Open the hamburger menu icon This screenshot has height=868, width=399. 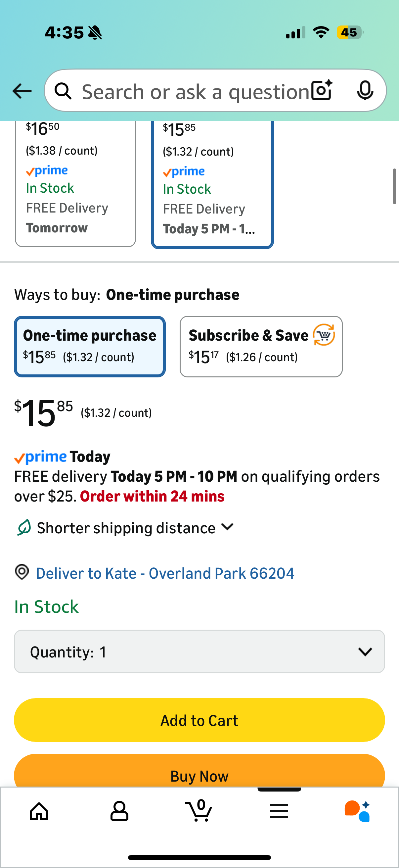pos(279,811)
